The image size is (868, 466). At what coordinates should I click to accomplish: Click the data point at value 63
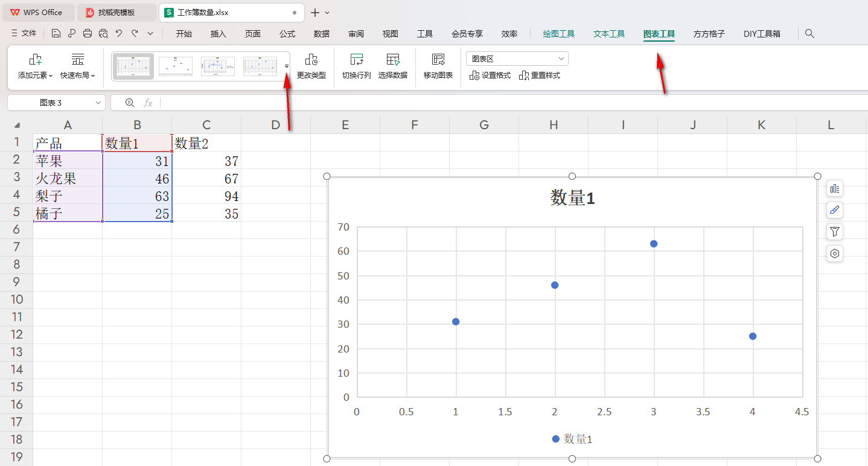tap(654, 244)
